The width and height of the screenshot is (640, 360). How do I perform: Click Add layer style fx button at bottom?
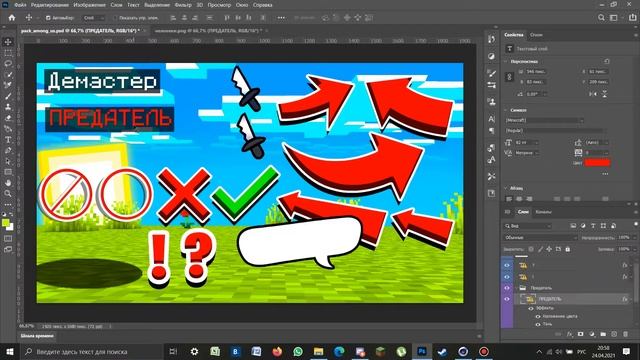point(570,334)
